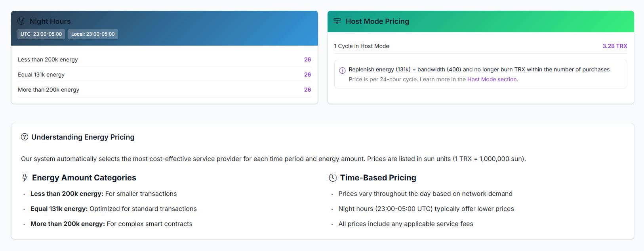Click the Understanding Energy Pricing title
The width and height of the screenshot is (644, 251).
tap(83, 137)
